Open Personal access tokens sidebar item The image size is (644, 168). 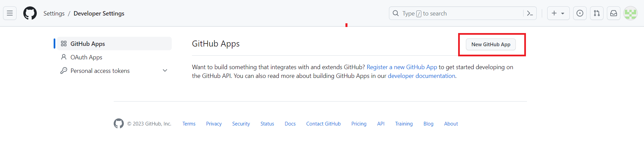coord(100,71)
